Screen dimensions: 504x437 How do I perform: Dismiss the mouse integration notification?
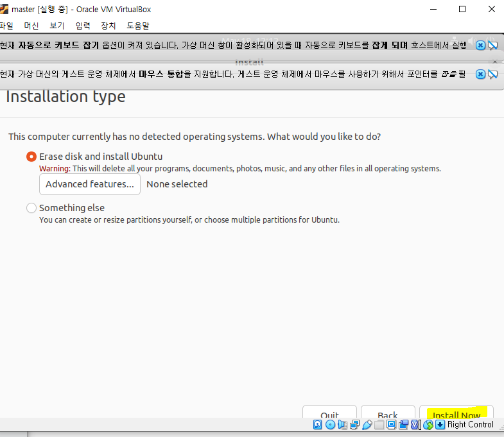click(x=480, y=74)
